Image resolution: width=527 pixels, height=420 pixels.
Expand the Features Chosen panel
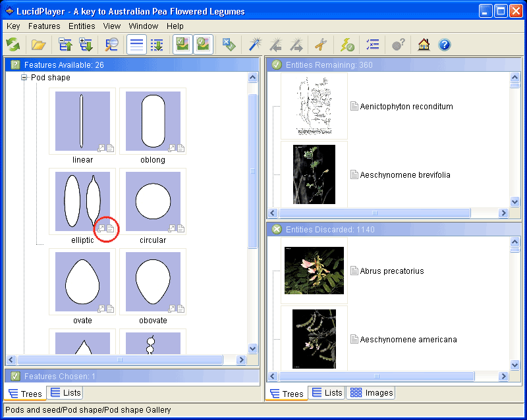59,377
